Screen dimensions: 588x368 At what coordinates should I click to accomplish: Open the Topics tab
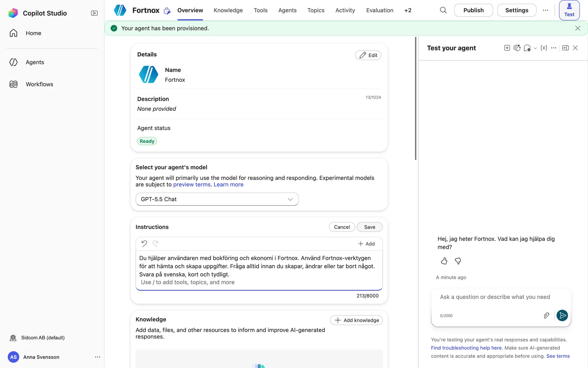(316, 10)
